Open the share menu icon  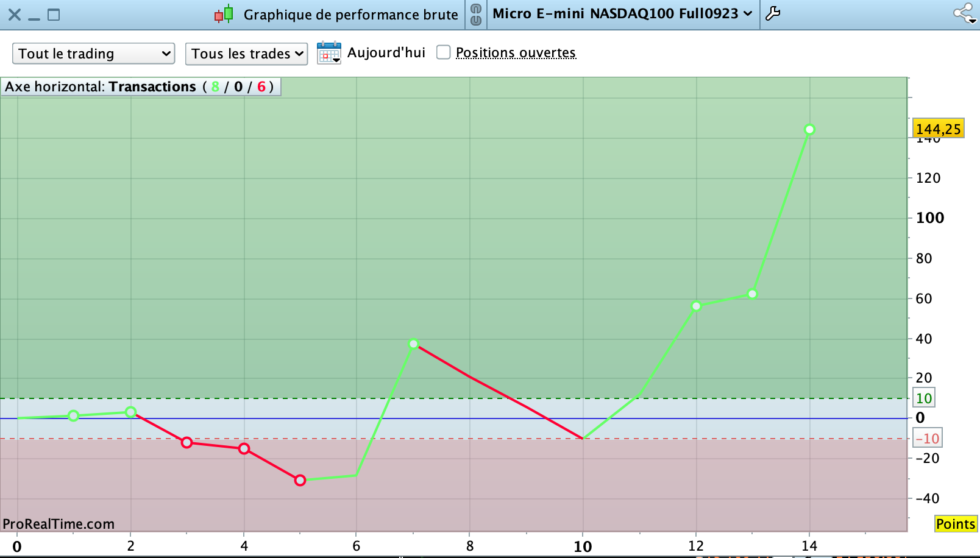click(965, 13)
